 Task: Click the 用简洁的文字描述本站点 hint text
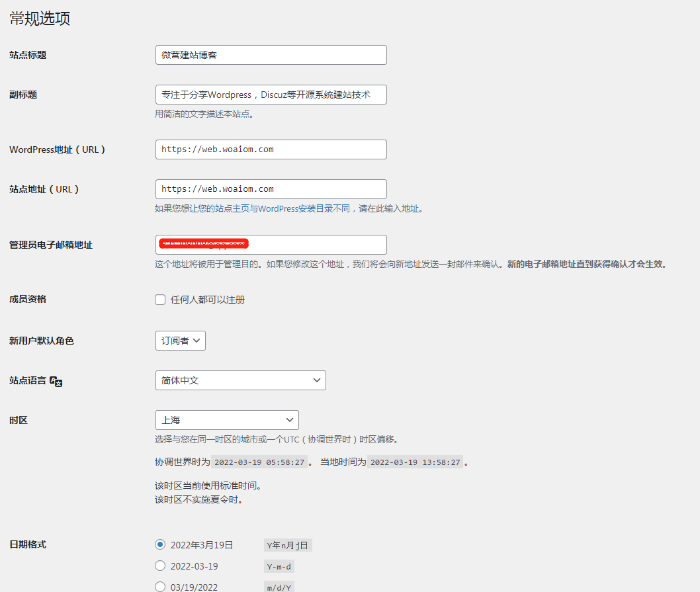[x=204, y=114]
